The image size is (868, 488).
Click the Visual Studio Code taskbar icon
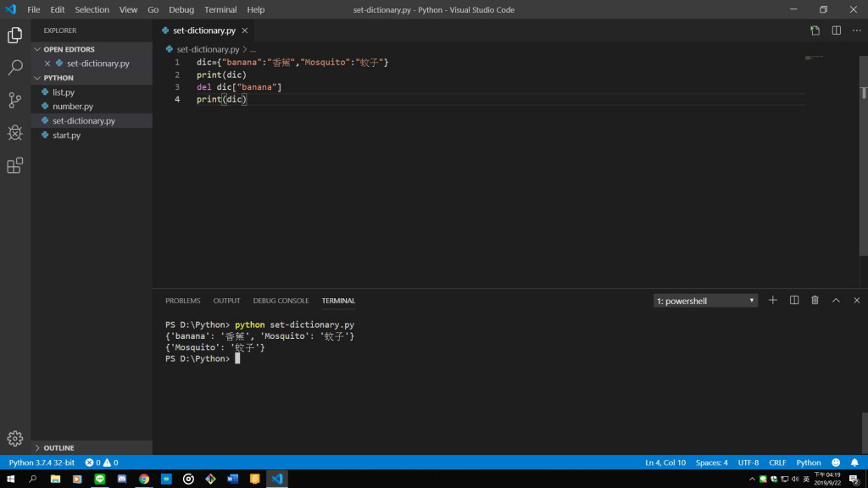pos(277,480)
